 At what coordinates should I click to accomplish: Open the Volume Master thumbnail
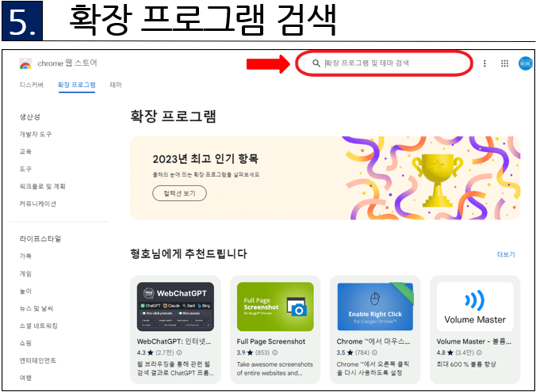475,306
